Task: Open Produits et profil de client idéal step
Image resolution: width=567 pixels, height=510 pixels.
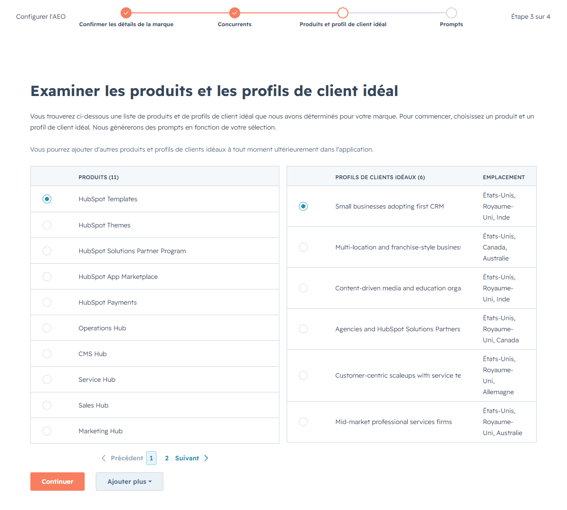Action: 343,24
